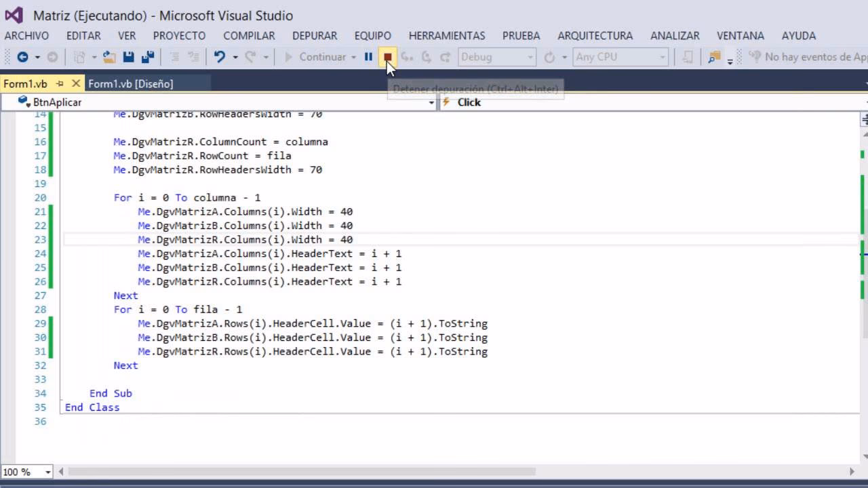Click the Stop Debugging red square icon
This screenshot has height=488, width=868.
pos(388,57)
